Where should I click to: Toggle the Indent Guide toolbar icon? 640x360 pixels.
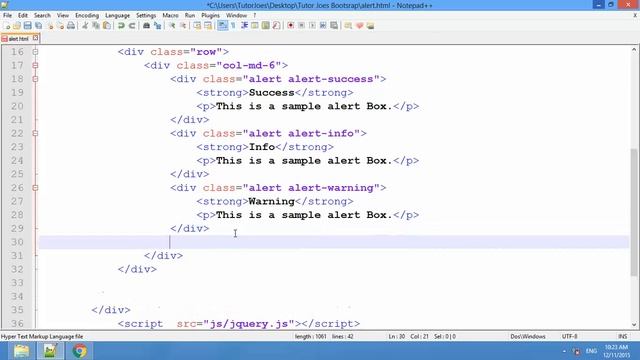coord(244,26)
